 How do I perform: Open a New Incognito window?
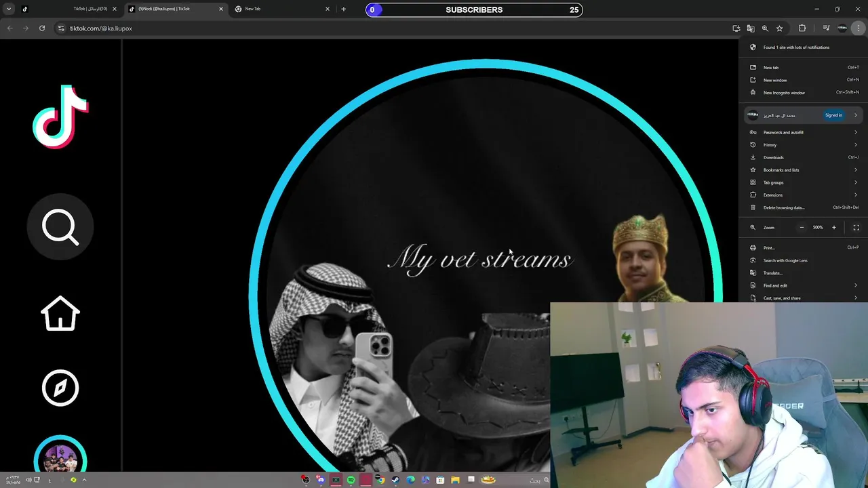(x=804, y=93)
